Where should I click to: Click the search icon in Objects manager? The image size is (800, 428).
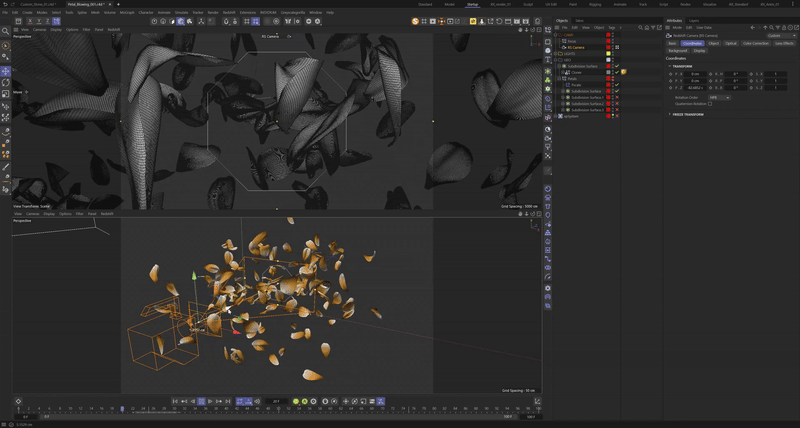tap(640, 28)
